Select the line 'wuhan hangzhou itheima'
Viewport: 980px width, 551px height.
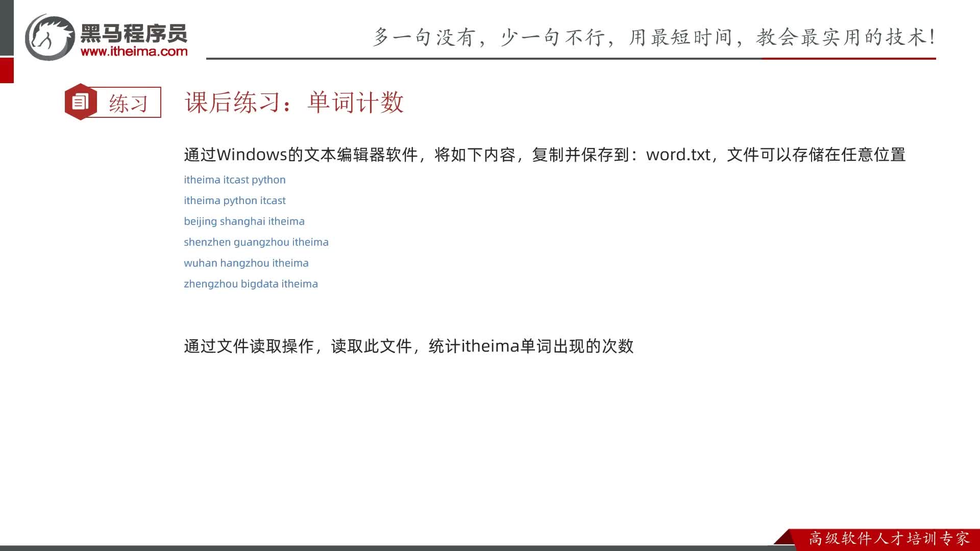tap(246, 263)
